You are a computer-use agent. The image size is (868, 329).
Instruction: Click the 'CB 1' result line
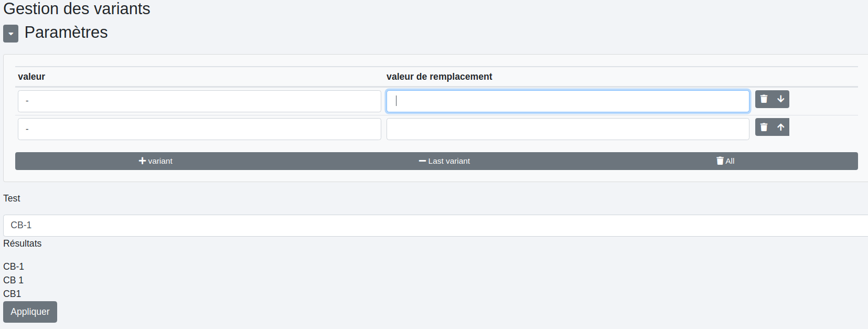click(14, 280)
